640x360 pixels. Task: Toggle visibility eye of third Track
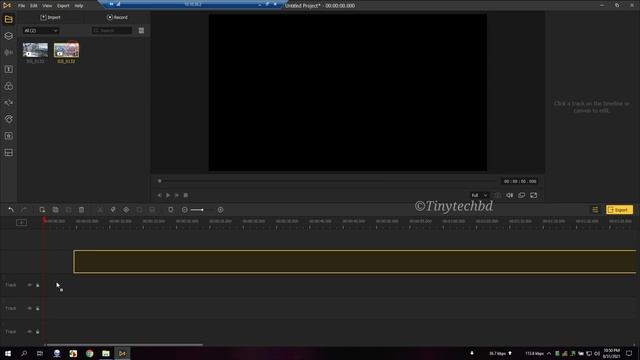[x=30, y=332]
